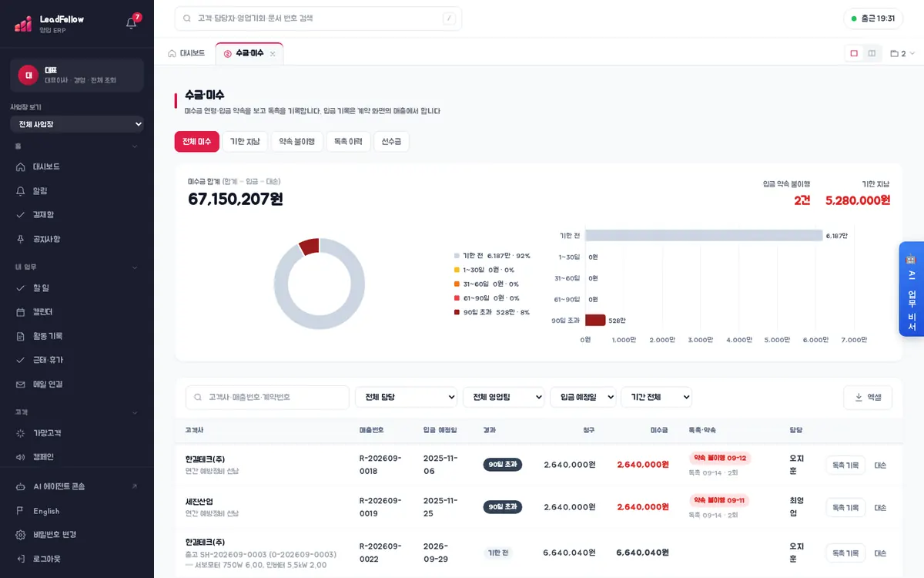This screenshot has height=578, width=924.
Task: Open 비밀번호 변경 settings
Action: coord(77,535)
